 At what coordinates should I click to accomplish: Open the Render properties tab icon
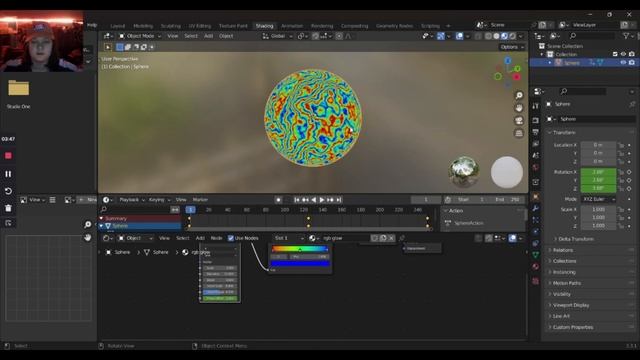[x=536, y=120]
